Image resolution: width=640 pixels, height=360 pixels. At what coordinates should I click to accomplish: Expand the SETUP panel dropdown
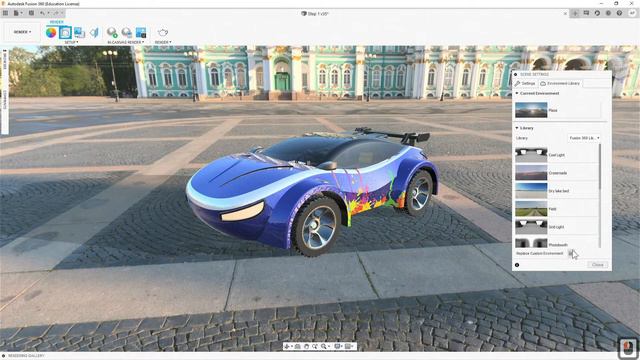tap(71, 42)
